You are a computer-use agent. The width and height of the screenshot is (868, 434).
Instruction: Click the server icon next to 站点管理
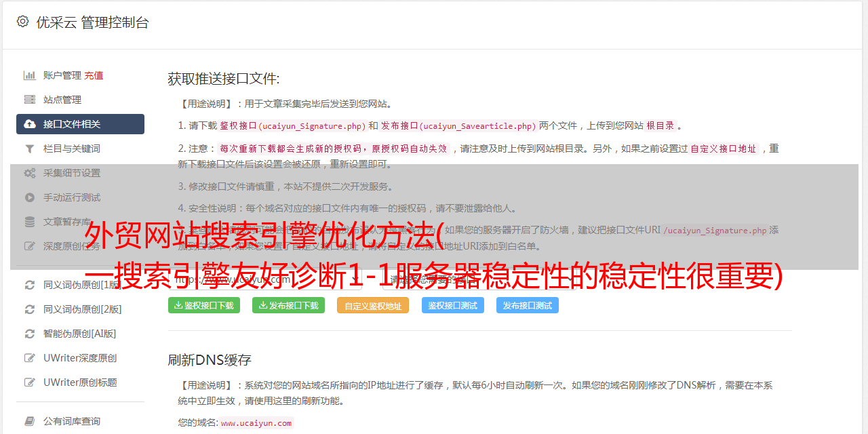coord(30,100)
